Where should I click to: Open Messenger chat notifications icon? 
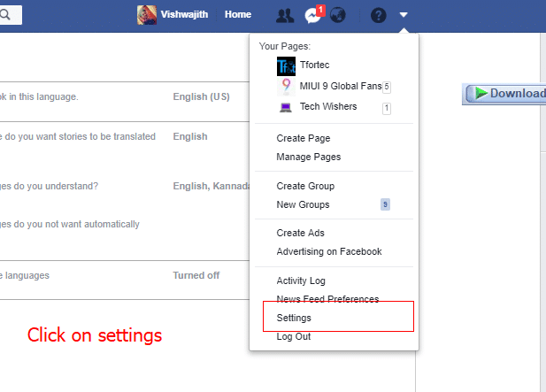(311, 15)
